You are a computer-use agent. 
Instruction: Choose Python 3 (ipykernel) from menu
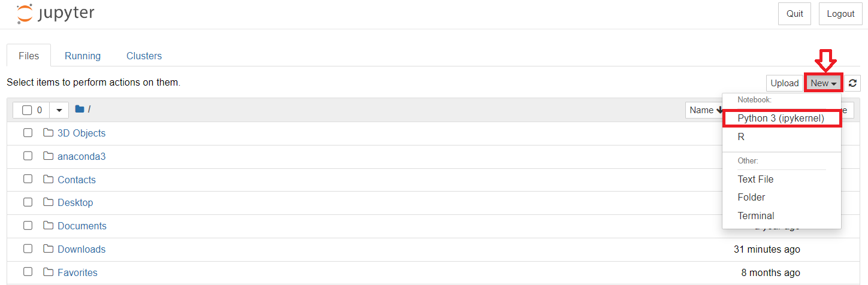click(781, 119)
